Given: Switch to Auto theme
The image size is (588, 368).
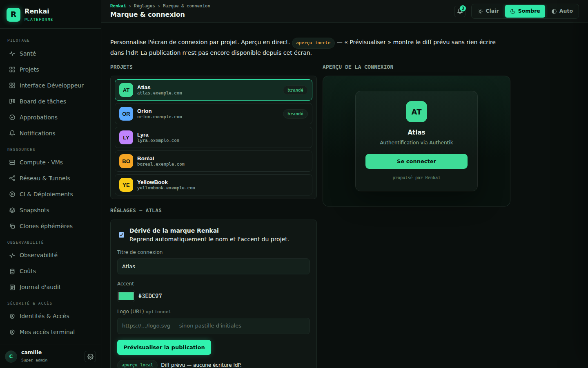Looking at the screenshot, I should [562, 11].
